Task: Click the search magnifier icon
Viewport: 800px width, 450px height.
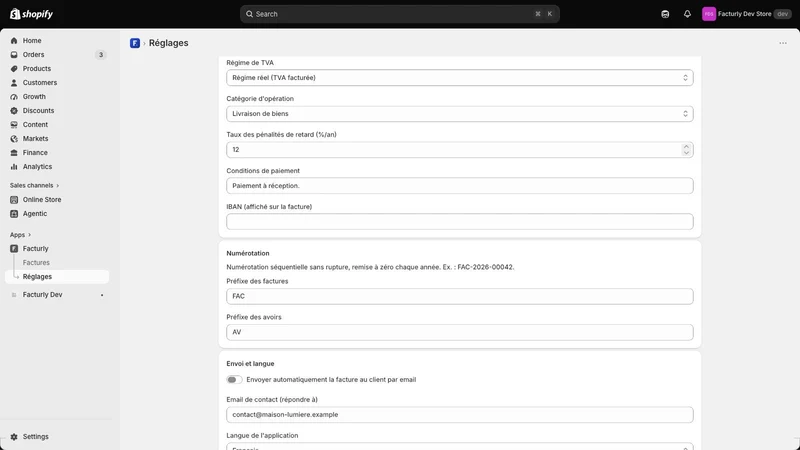Action: [x=249, y=14]
